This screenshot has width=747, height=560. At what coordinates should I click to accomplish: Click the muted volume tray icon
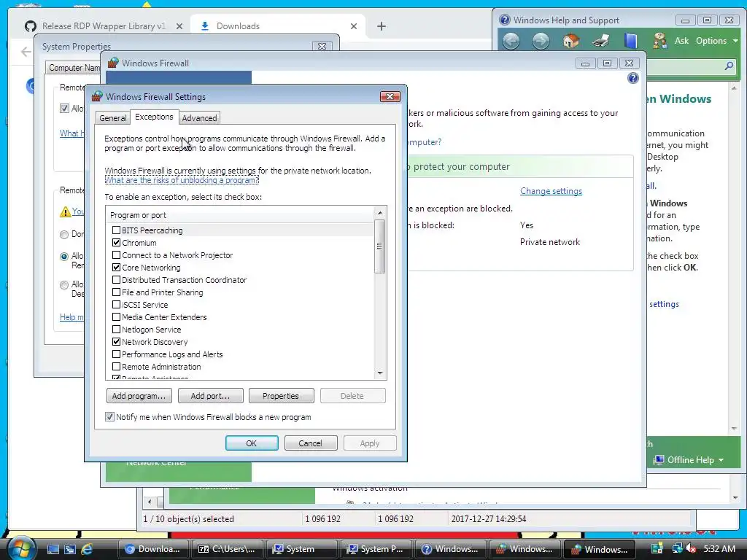point(691,549)
